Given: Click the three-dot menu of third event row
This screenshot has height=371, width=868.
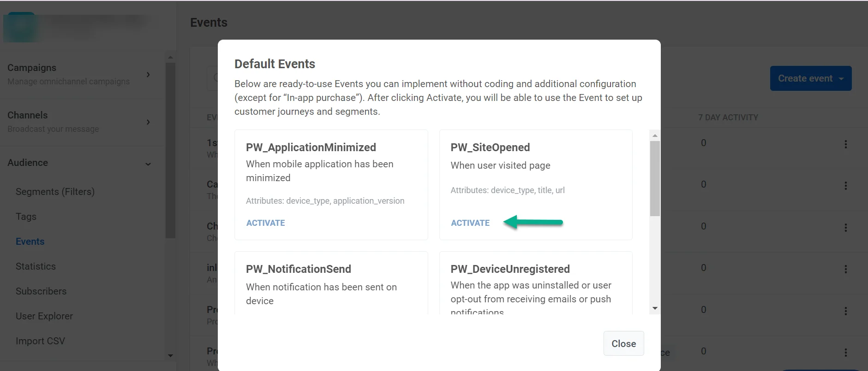Looking at the screenshot, I should pos(845,228).
